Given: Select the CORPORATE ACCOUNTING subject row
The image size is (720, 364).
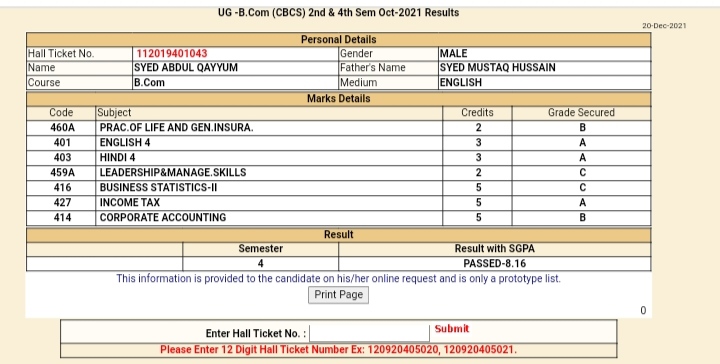Looking at the screenshot, I should click(338, 218).
